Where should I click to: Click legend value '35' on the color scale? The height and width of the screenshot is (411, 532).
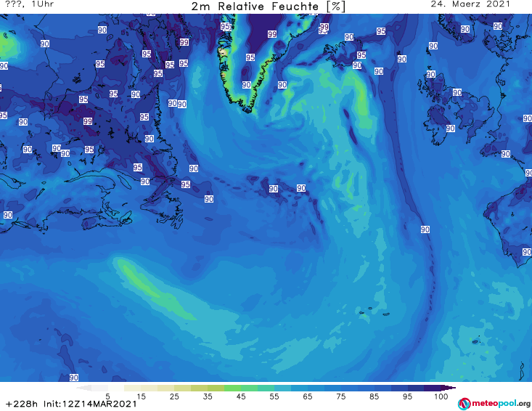208,396
